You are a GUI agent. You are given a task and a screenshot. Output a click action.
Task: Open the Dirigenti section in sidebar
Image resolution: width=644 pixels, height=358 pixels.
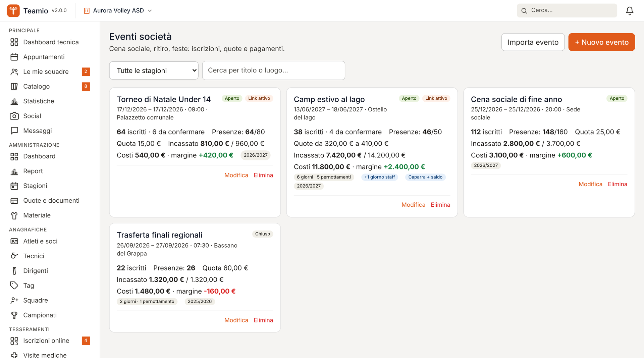[x=50, y=271]
